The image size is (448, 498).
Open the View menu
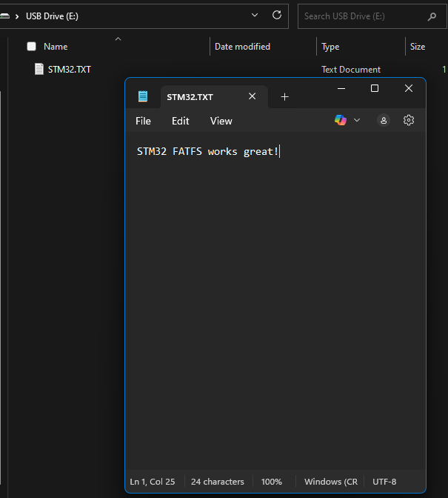[221, 121]
